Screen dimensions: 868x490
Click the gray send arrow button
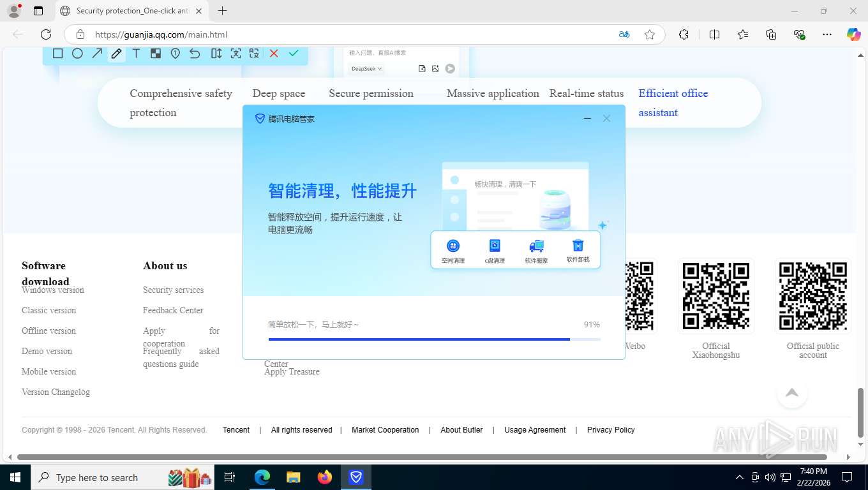click(x=450, y=69)
